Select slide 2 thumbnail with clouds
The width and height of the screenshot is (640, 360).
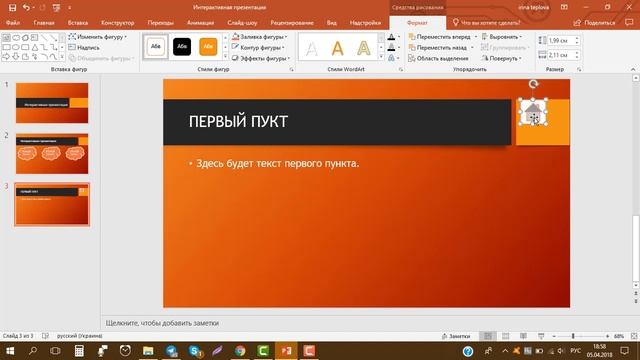(x=52, y=153)
